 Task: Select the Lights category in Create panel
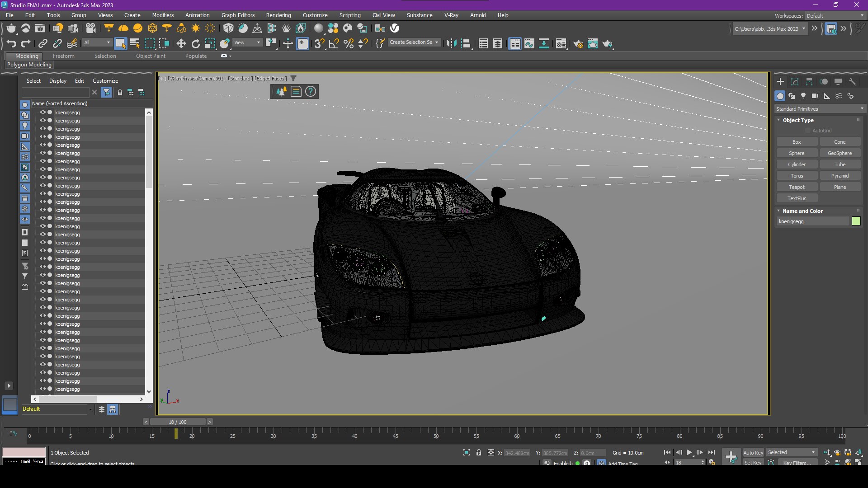803,96
